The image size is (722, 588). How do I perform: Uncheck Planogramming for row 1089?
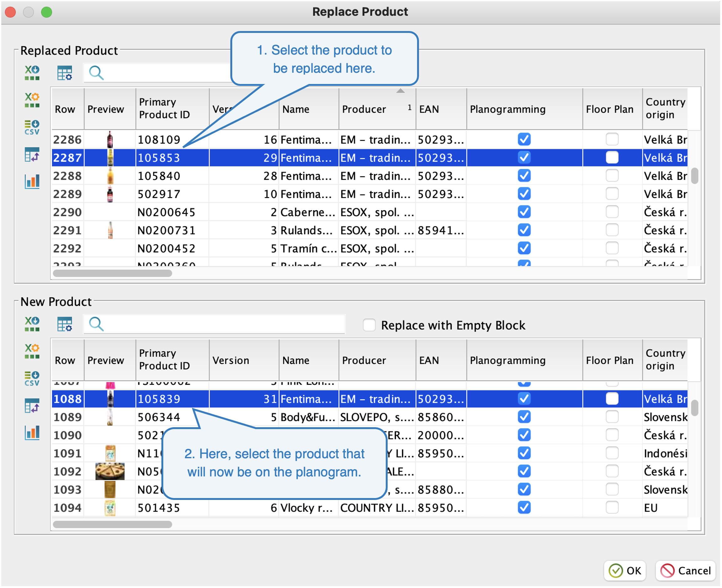click(x=524, y=417)
